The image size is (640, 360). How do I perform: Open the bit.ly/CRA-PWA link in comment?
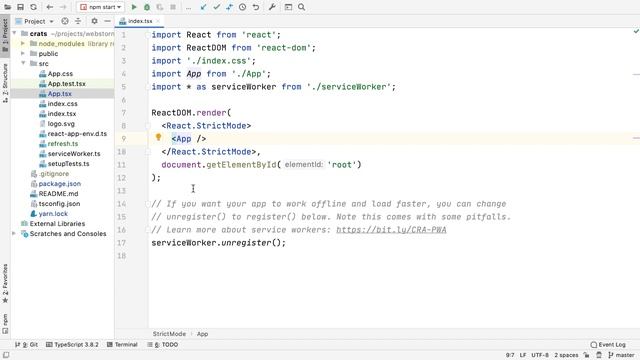391,230
